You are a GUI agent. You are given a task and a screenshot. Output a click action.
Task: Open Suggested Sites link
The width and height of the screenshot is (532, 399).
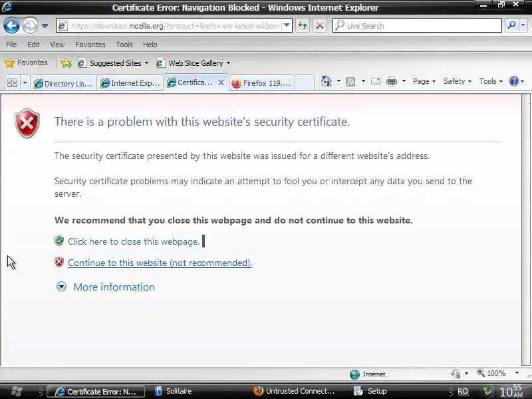(x=113, y=63)
